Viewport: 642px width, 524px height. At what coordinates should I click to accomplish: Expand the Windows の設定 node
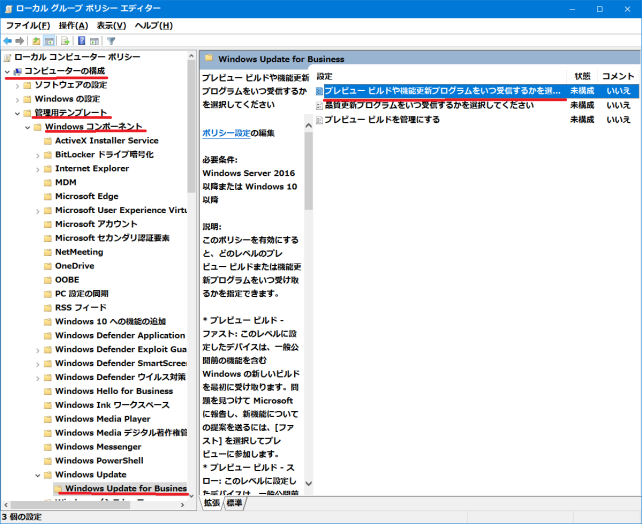[17, 99]
